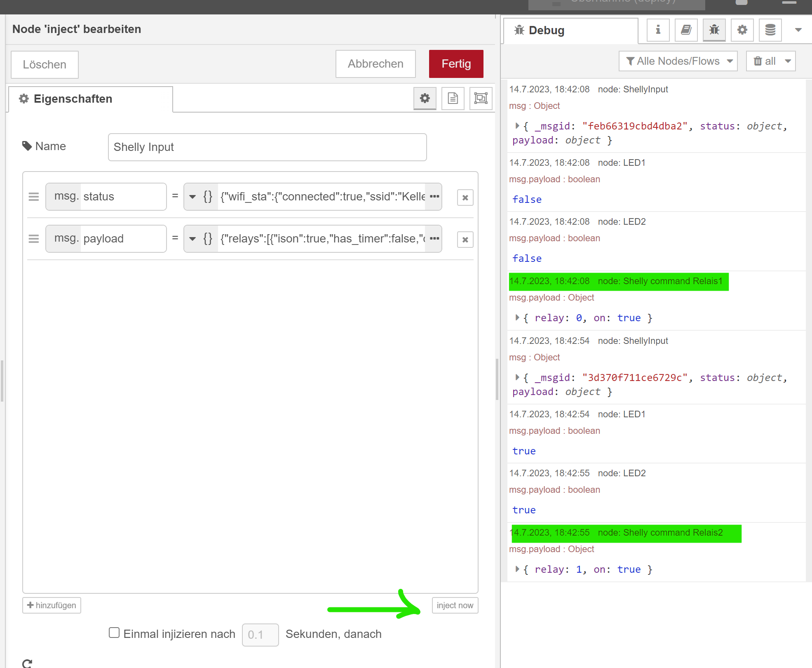The width and height of the screenshot is (812, 668).
Task: Click the settings gear icon in debug panel
Action: pos(742,30)
